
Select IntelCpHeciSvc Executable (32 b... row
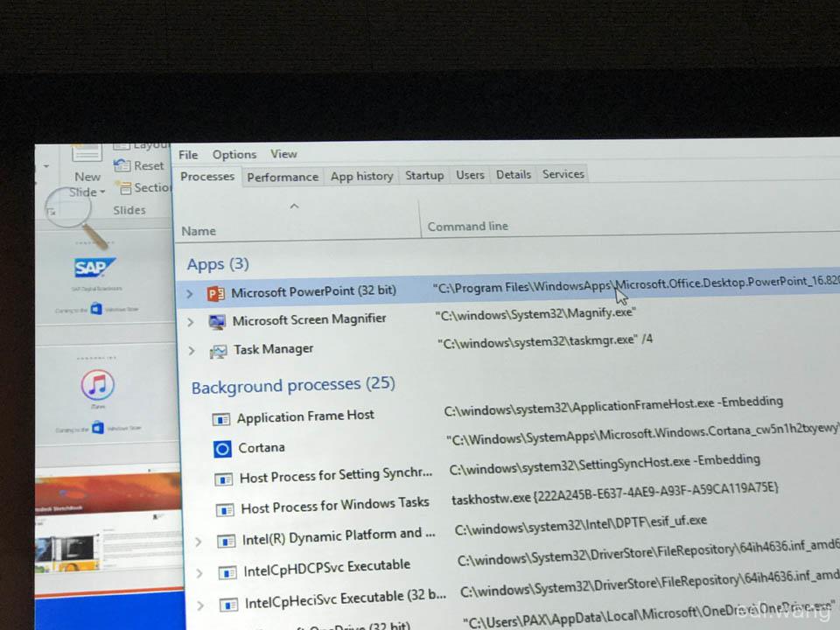pos(346,598)
